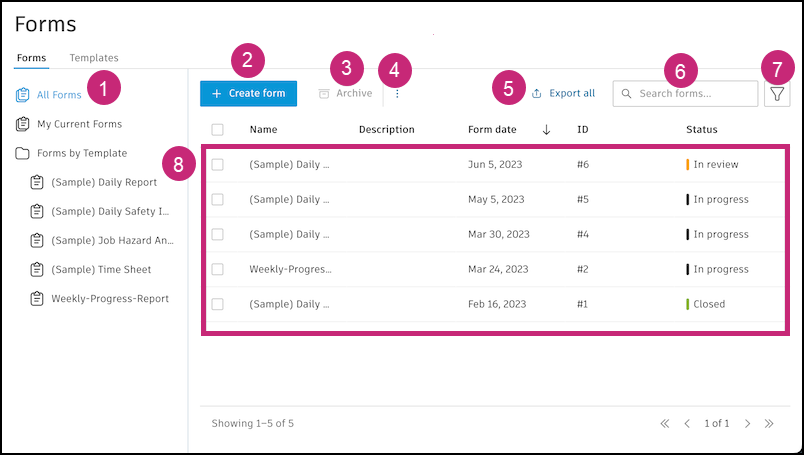Click the All Forms clipboard icon
This screenshot has width=806, height=455.
click(x=22, y=95)
